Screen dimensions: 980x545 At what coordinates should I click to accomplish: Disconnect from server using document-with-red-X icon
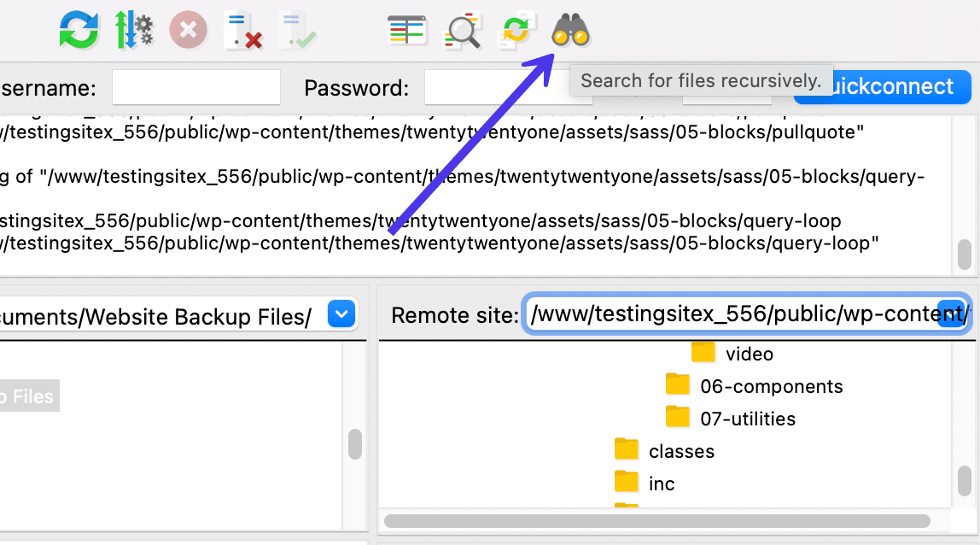[243, 31]
